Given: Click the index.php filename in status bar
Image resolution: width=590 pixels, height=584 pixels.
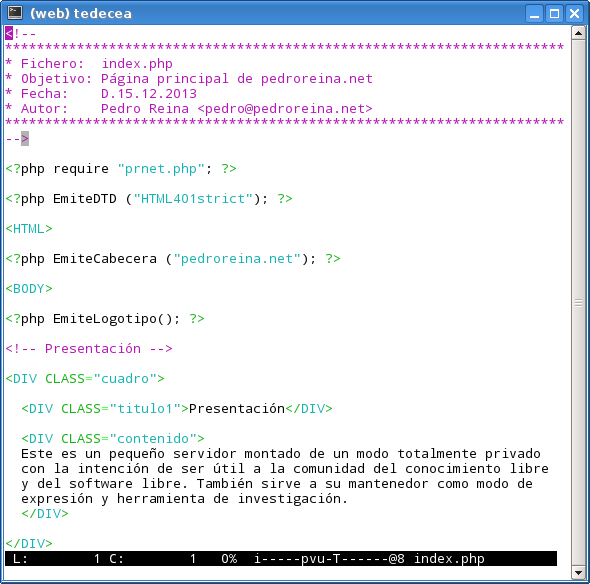Looking at the screenshot, I should pos(449,559).
